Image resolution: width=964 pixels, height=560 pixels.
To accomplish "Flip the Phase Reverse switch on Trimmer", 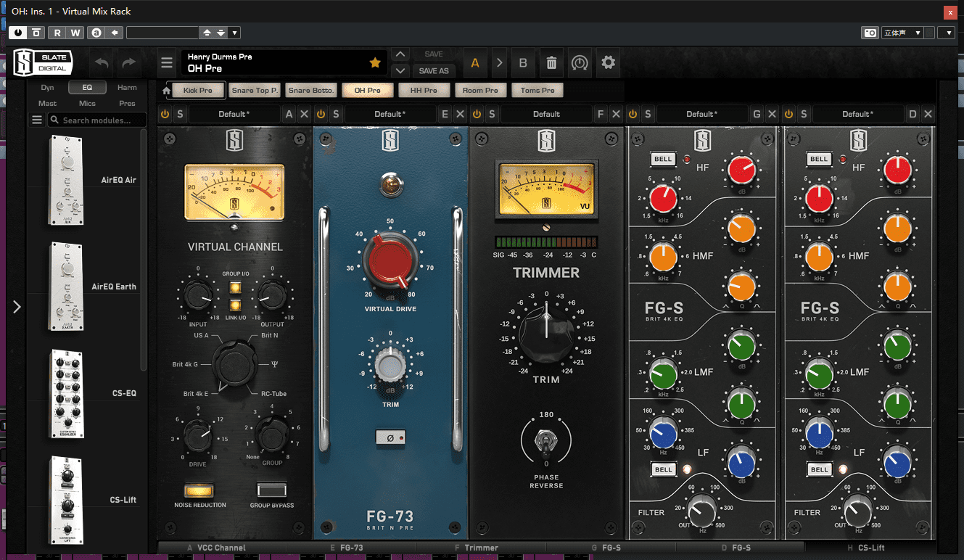I will [x=545, y=440].
